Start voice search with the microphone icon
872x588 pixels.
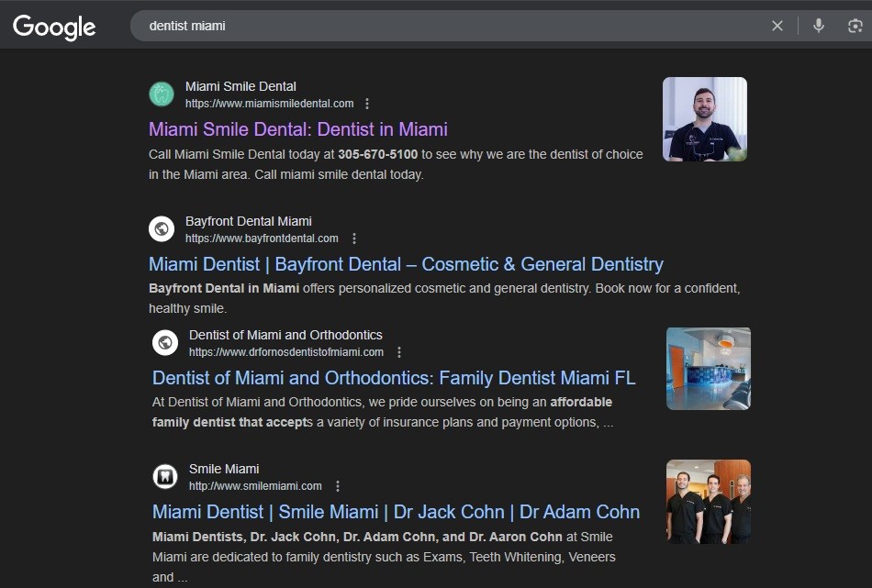coord(818,26)
